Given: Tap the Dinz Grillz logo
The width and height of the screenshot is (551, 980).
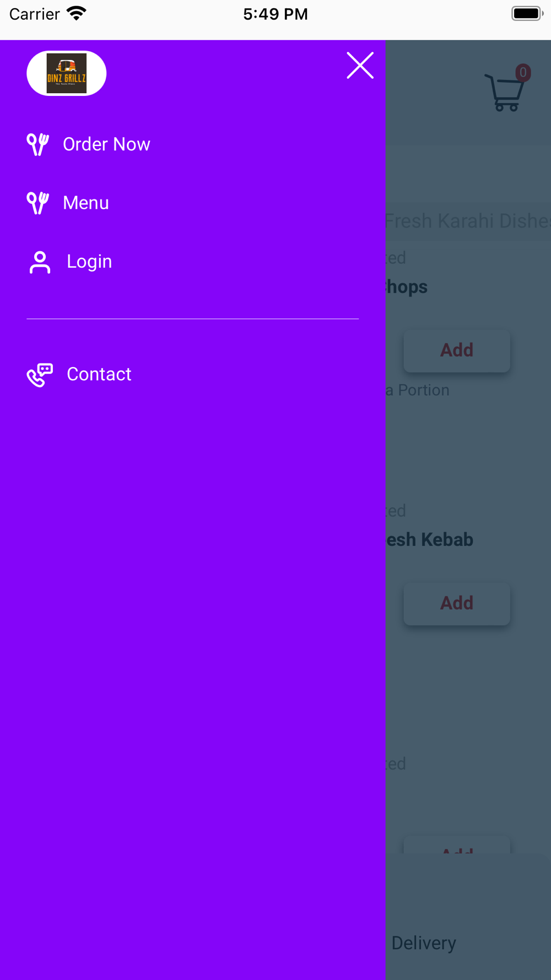Looking at the screenshot, I should point(66,73).
